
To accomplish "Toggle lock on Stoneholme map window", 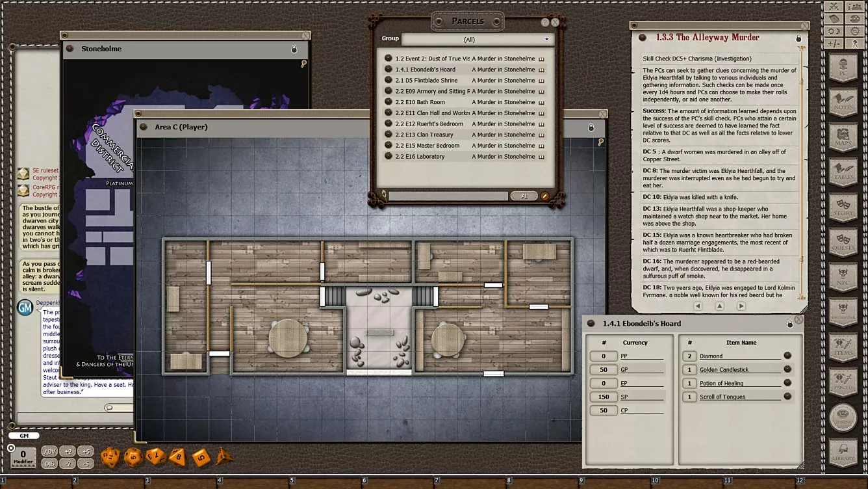I will coord(294,49).
